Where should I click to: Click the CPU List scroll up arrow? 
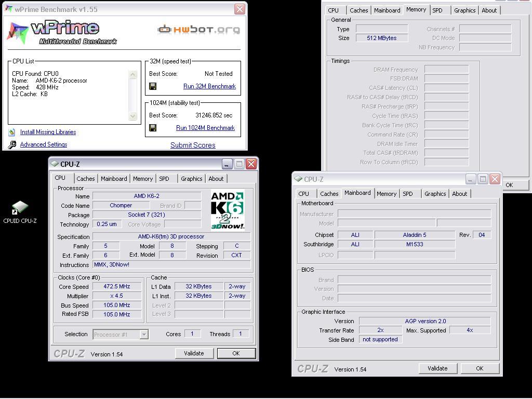pyautogui.click(x=132, y=74)
